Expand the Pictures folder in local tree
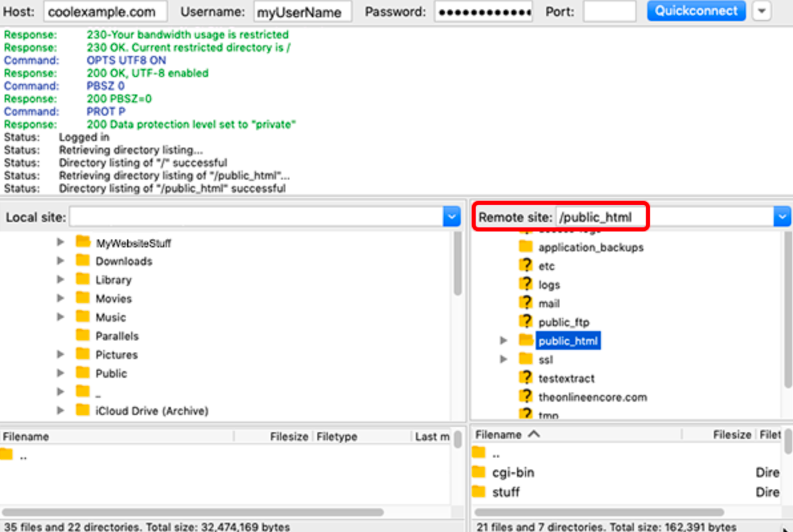793x532 pixels. (x=61, y=354)
